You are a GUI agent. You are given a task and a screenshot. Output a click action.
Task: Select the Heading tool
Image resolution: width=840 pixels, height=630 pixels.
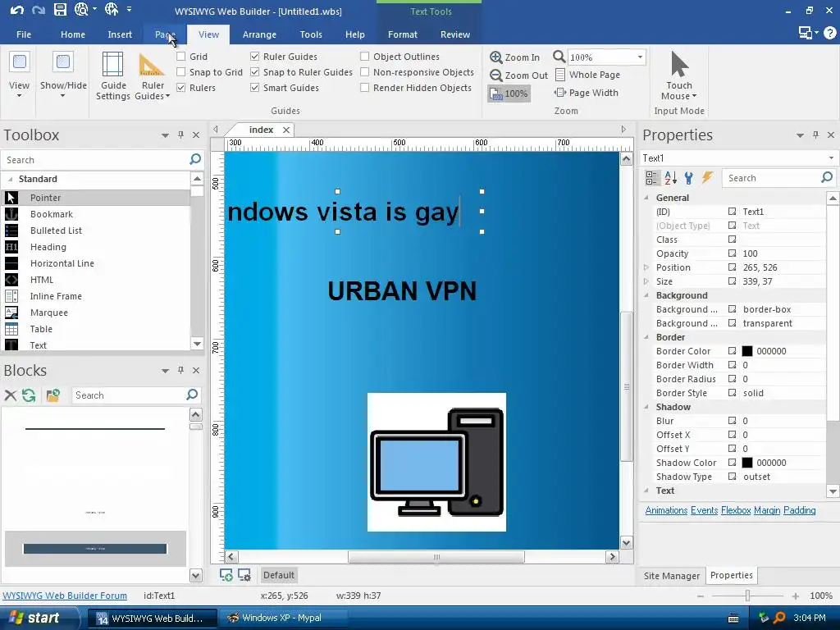(x=96, y=247)
